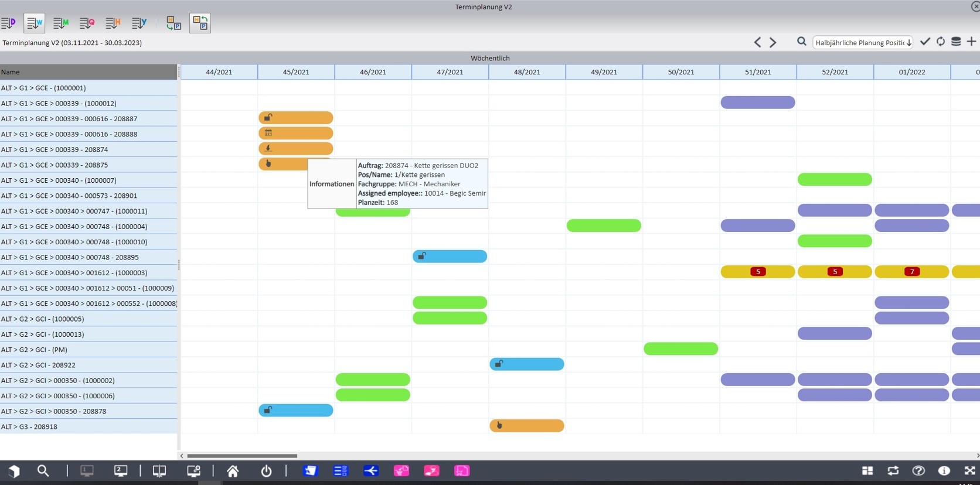The image size is (980, 485).
Task: Select row ALT > G1 > GCE - (1000001)
Action: click(89, 88)
